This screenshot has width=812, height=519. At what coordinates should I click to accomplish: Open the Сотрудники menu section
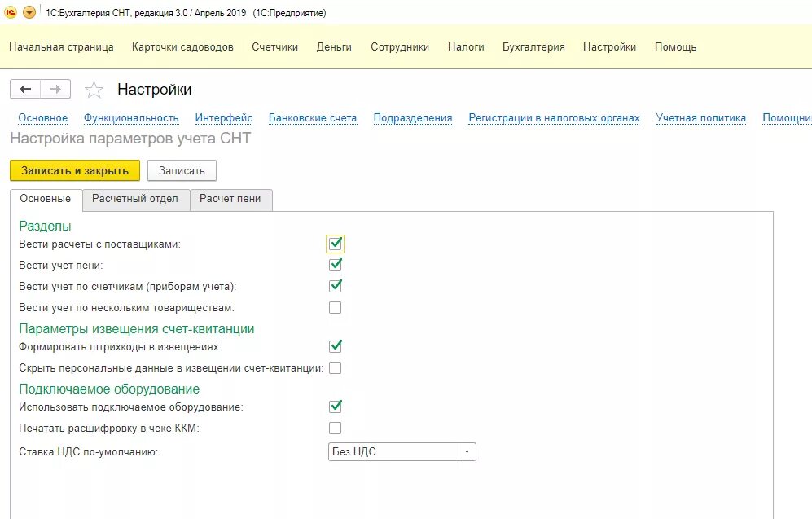click(x=400, y=47)
